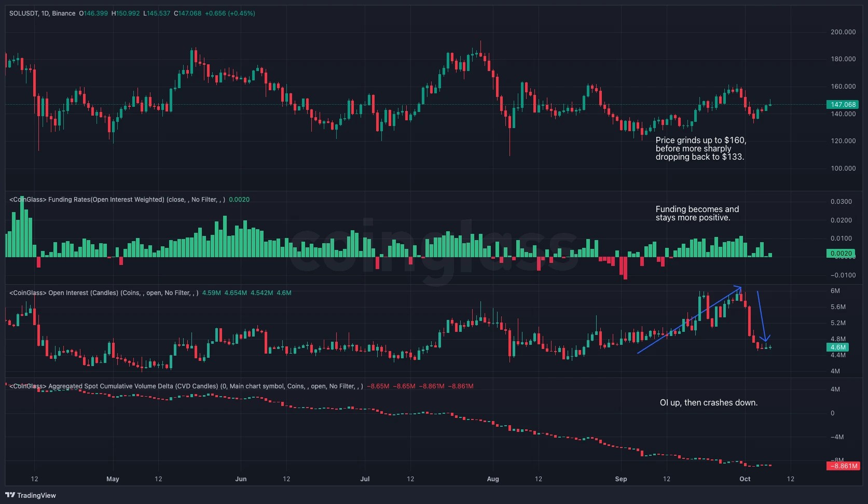
Task: Click the annotation reading OI up, then crashes down
Action: pos(708,402)
